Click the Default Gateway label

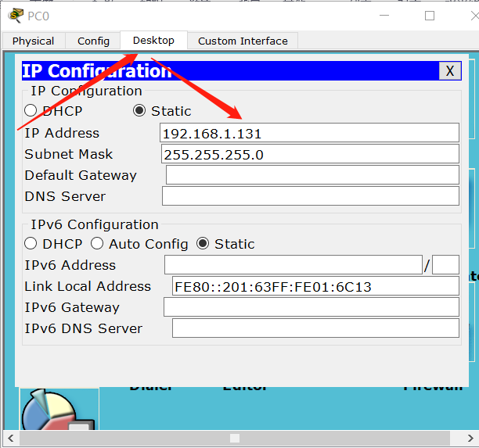(x=81, y=175)
